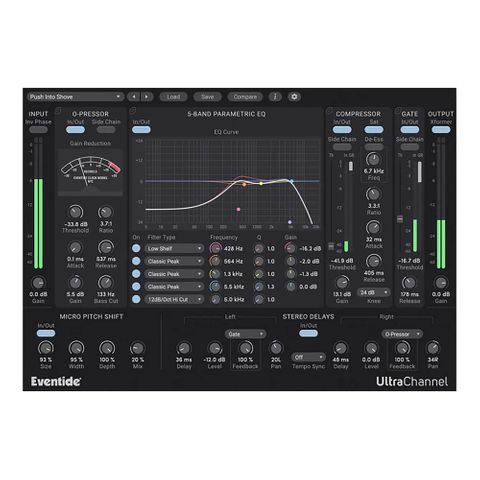
Task: Click the Compressor Gain knob
Action: pyautogui.click(x=342, y=283)
